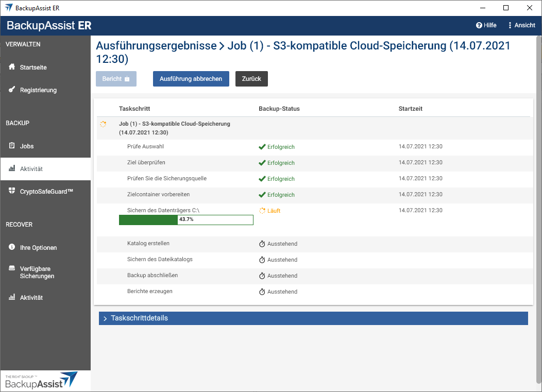Click the Jobs clipboard icon
Screen dimensions: 542x392
[12, 146]
